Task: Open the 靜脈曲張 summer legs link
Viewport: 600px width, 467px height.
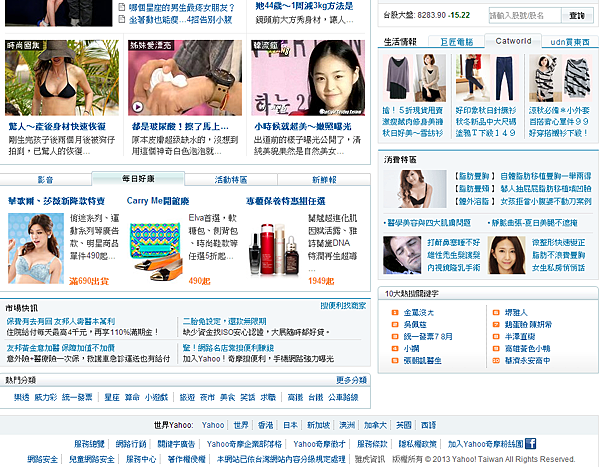Action: [x=534, y=223]
